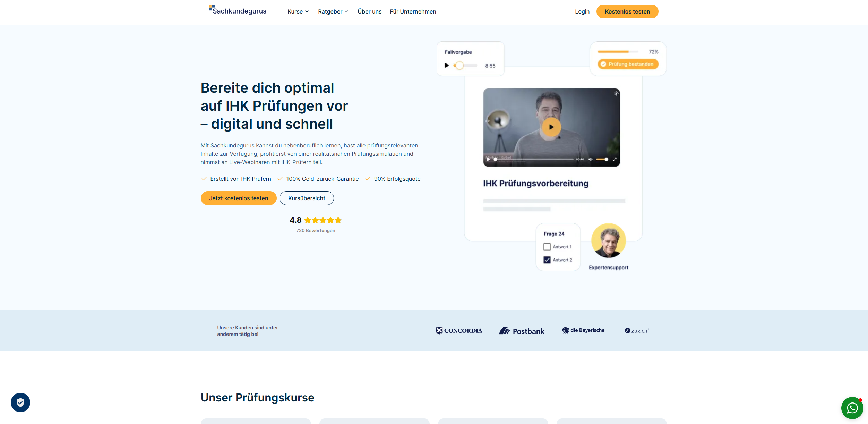Mute the video via the speaker icon
Viewport: 868px width, 424px height.
590,159
